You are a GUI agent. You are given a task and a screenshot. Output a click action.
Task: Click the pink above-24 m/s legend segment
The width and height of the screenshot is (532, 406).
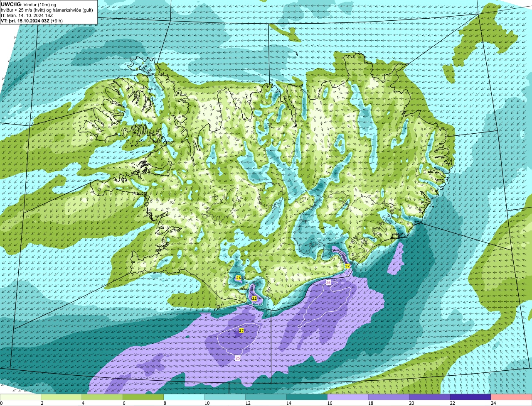click(512, 397)
